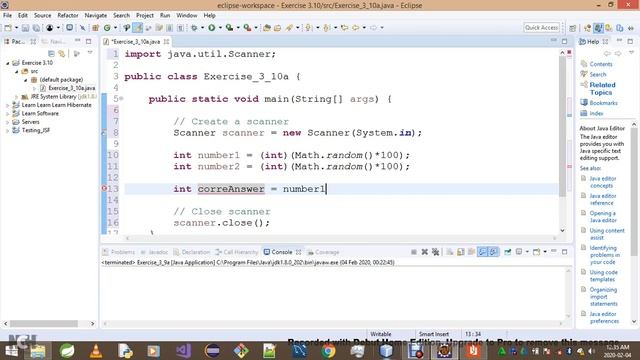
Task: Click the Back navigation arrow icon
Action: coord(356,28)
